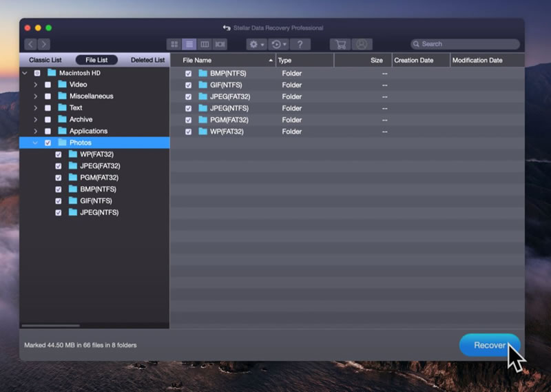Screen dimensions: 551x392
Task: Expand the Video folder
Action: tap(36, 85)
